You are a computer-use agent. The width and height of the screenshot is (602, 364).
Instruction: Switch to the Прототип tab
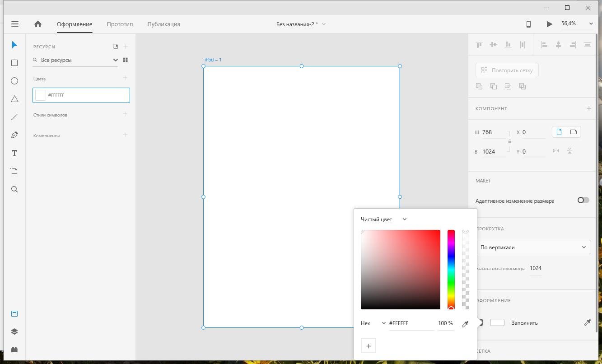120,24
